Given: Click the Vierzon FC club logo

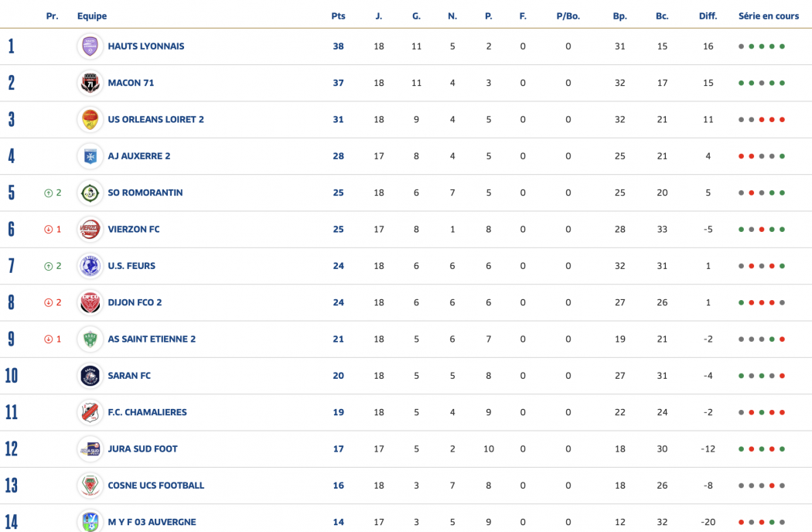Looking at the screenshot, I should (x=90, y=229).
